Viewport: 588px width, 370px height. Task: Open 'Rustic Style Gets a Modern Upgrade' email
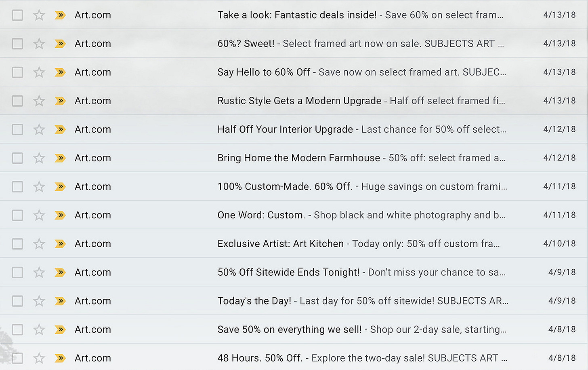click(294, 101)
